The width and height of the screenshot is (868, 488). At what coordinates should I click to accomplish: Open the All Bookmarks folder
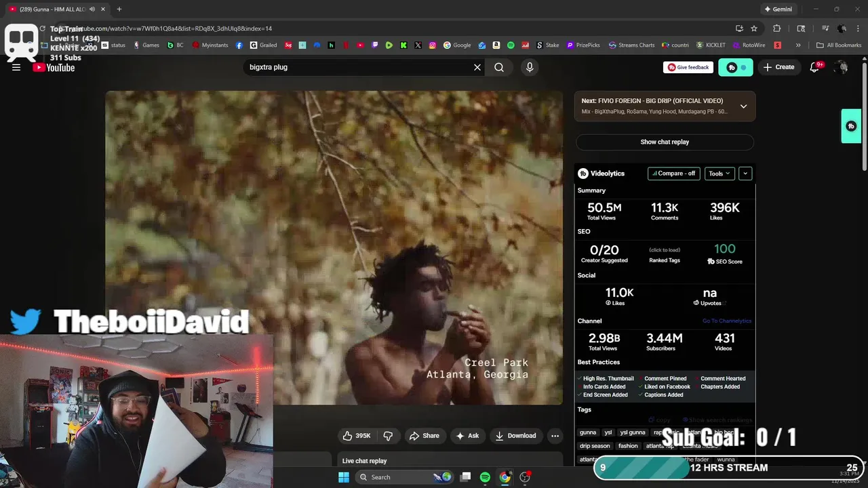click(x=839, y=45)
